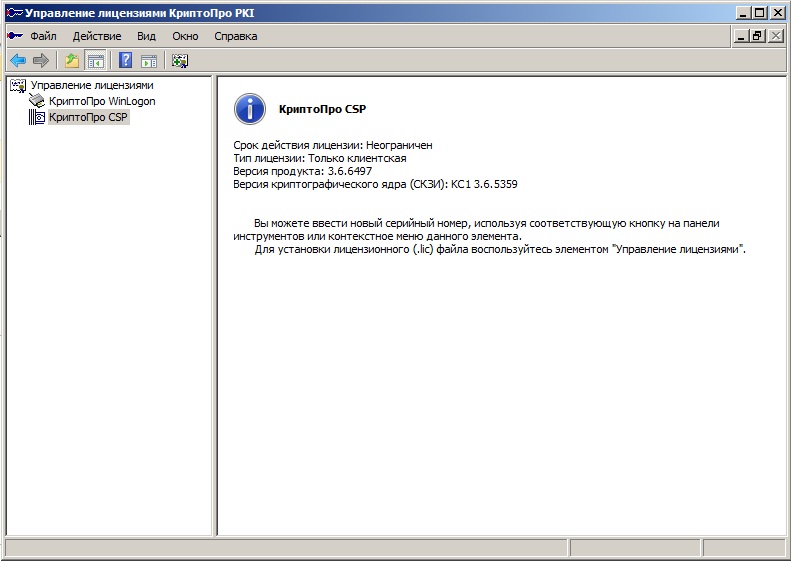This screenshot has height=561, width=791.
Task: Click the title bar application icon
Action: [15, 13]
